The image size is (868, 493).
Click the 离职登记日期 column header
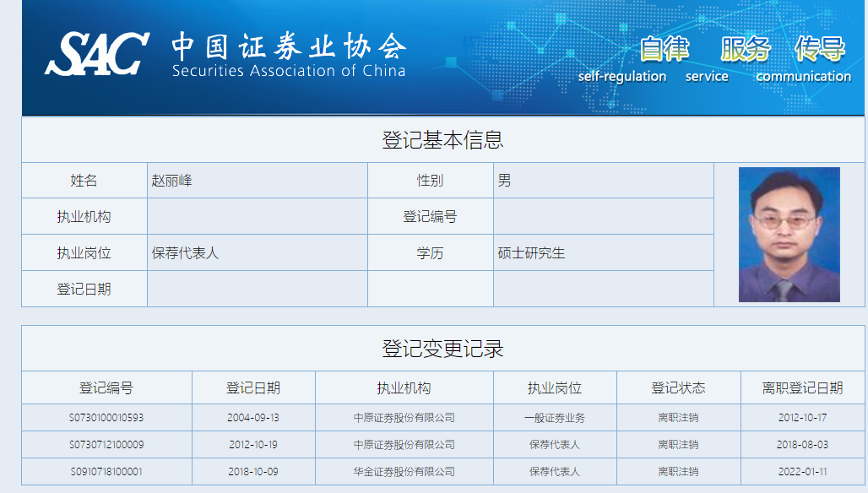point(802,387)
